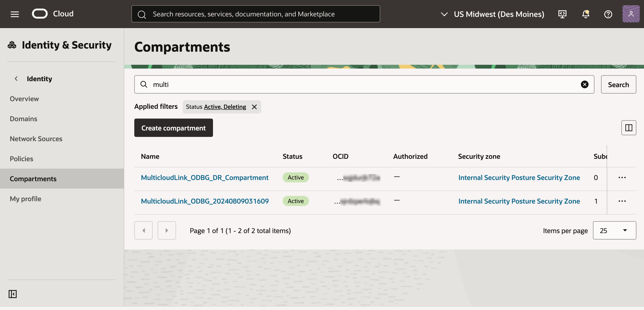This screenshot has width=644, height=310.
Task: Go to next page with arrow icon
Action: tap(167, 230)
